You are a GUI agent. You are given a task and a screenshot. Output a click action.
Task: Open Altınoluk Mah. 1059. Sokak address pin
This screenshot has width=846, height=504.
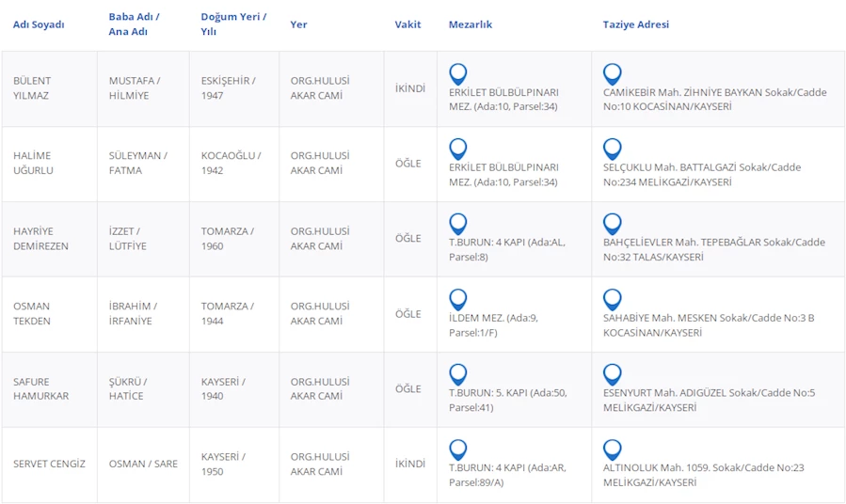pyautogui.click(x=612, y=449)
